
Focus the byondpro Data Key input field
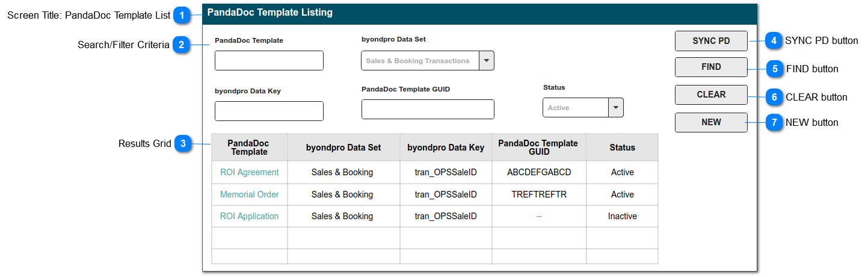(x=269, y=111)
